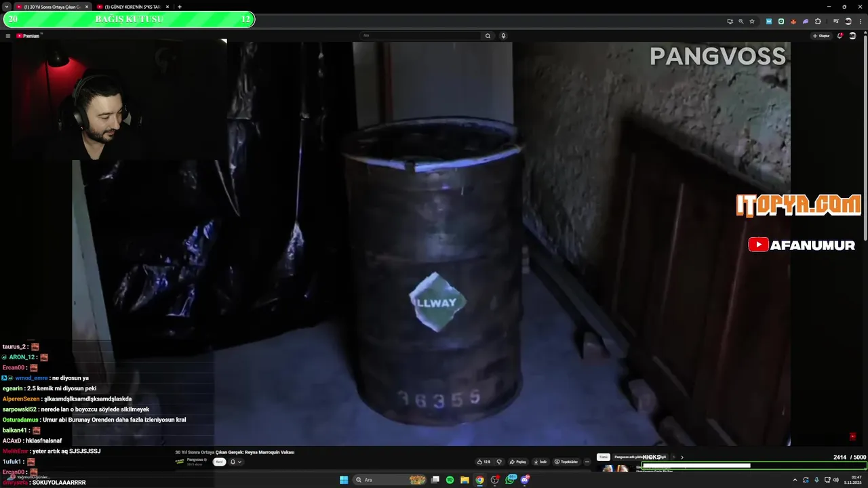Open Chrome three-dot menu
Image resolution: width=868 pixels, height=488 pixels.
point(860,21)
